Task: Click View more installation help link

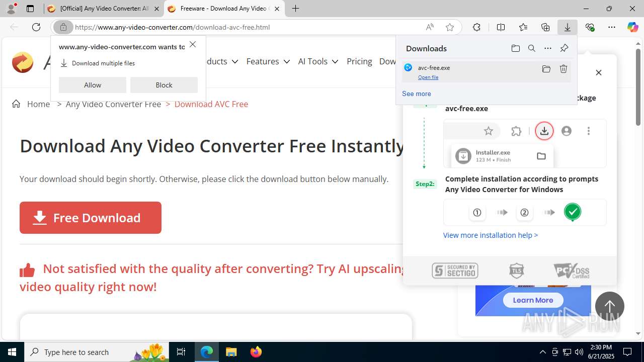Action: [491, 235]
